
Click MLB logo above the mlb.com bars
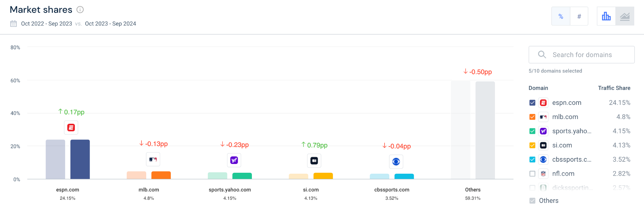[x=153, y=160]
